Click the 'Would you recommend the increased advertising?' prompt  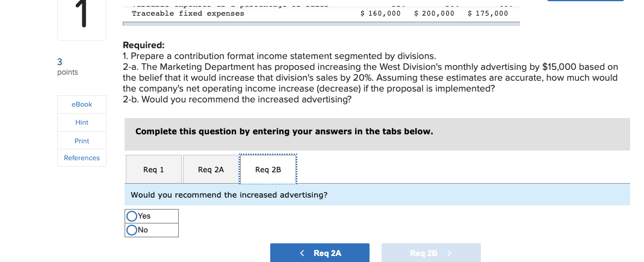click(x=229, y=195)
